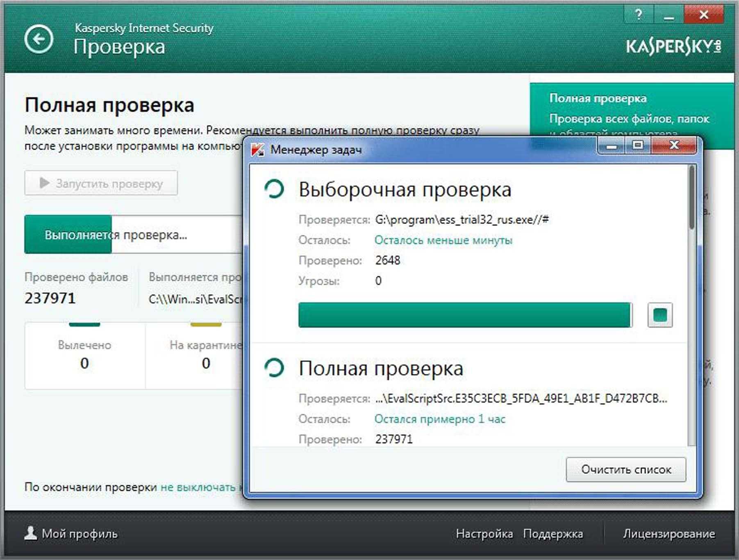Stop the Выборочная проверка scan with the square button

coord(659,315)
